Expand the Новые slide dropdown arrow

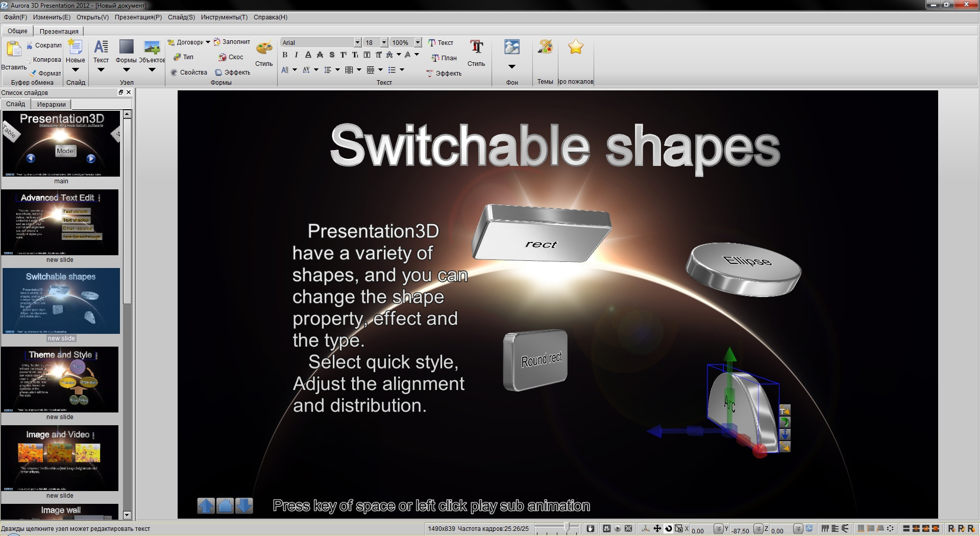[76, 70]
